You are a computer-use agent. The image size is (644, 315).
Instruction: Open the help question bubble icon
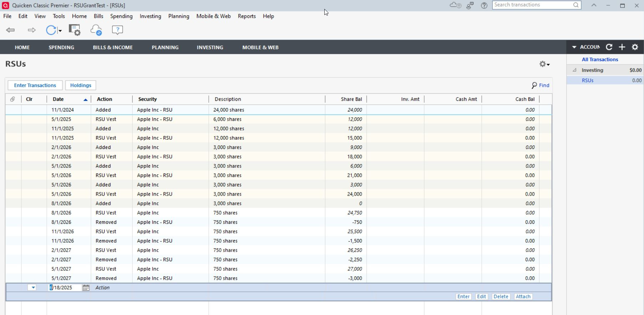117,30
